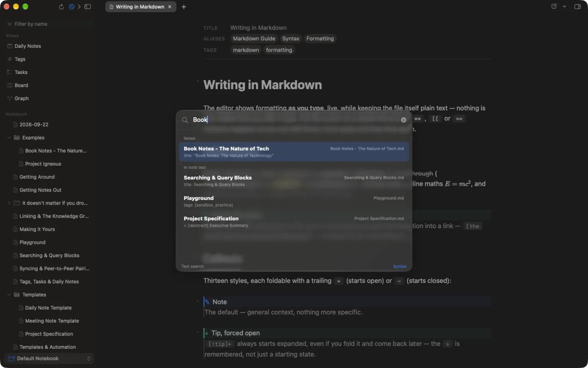Click the formatting tag chip
This screenshot has height=368, width=588.
[x=279, y=50]
